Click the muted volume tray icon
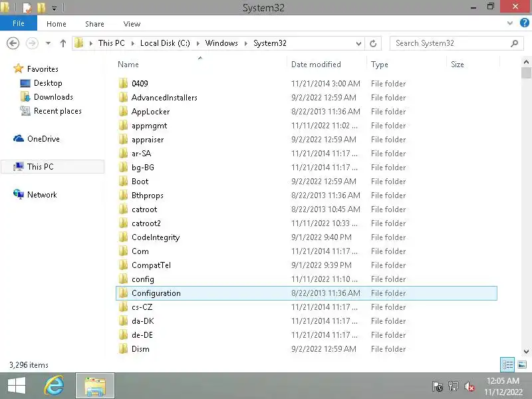The image size is (532, 399). (x=469, y=386)
